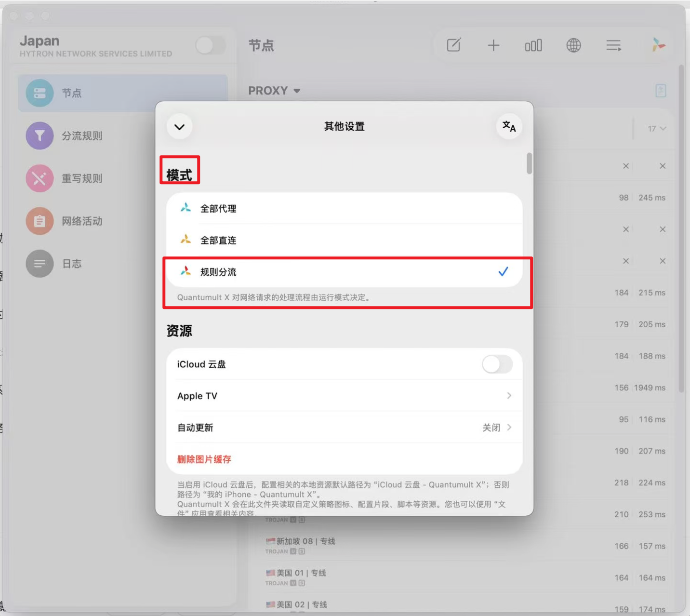Toggle the iCloud 云盘 switch
This screenshot has width=690, height=616.
pos(497,364)
